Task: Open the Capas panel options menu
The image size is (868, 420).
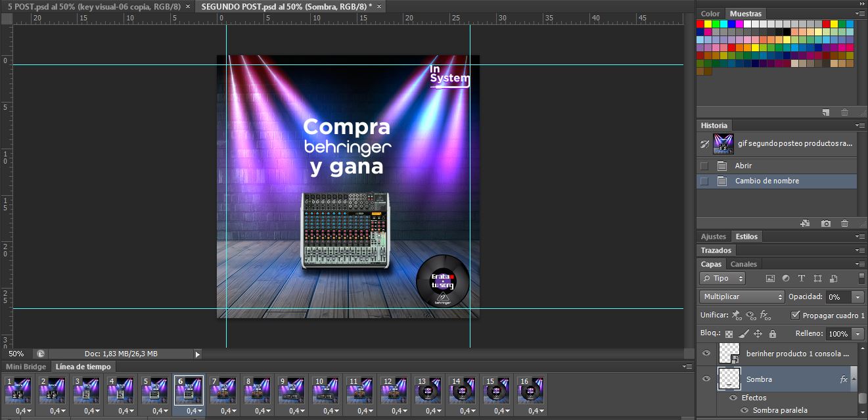Action: [x=860, y=264]
